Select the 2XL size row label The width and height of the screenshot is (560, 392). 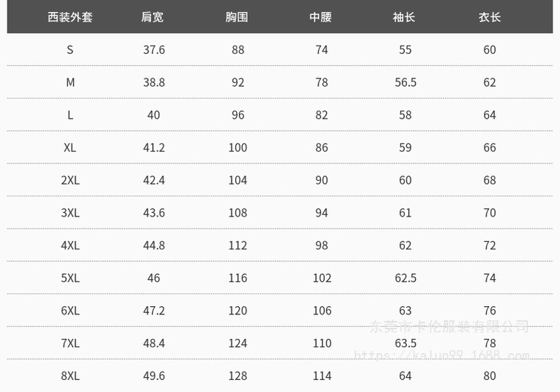pos(70,181)
